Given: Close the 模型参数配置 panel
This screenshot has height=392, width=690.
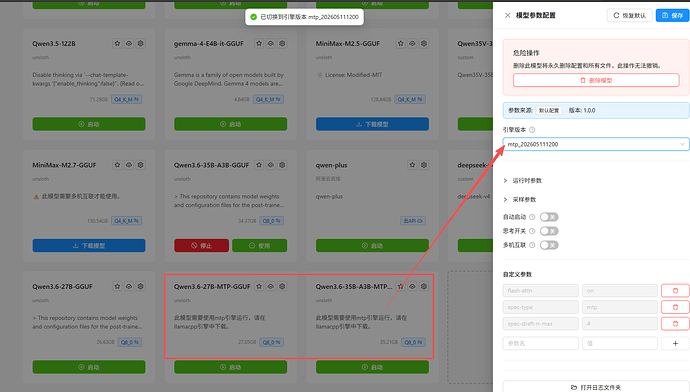Looking at the screenshot, I should 507,15.
